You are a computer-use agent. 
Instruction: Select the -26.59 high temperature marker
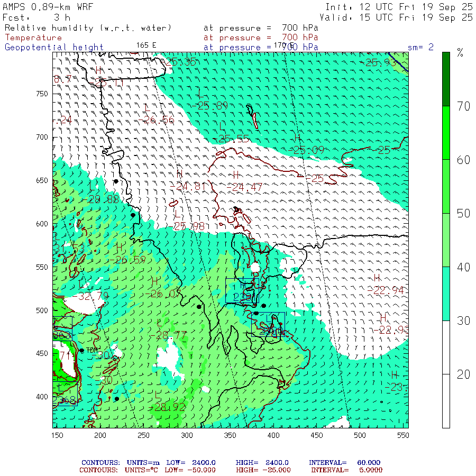tap(120, 247)
